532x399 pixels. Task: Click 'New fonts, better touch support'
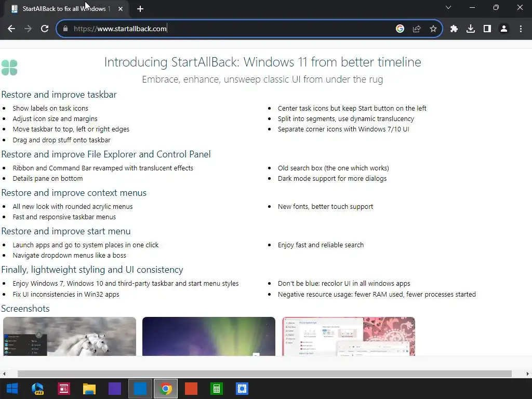point(325,207)
